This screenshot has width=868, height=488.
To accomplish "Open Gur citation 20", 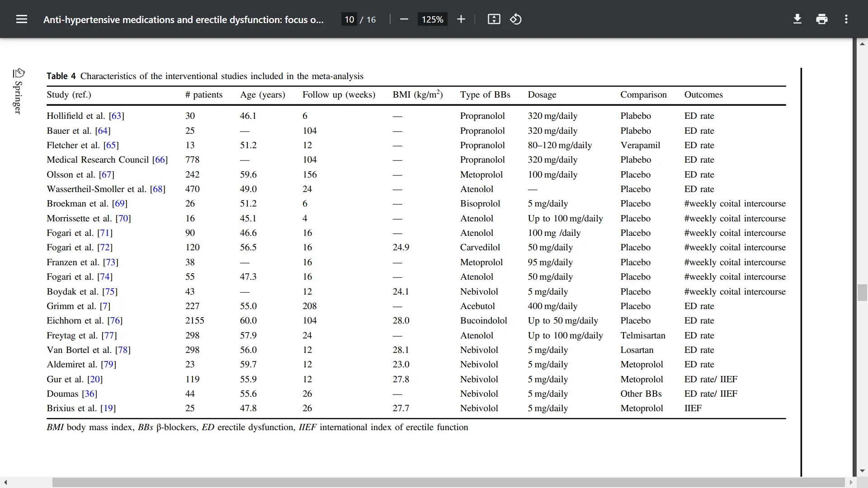I will point(95,379).
